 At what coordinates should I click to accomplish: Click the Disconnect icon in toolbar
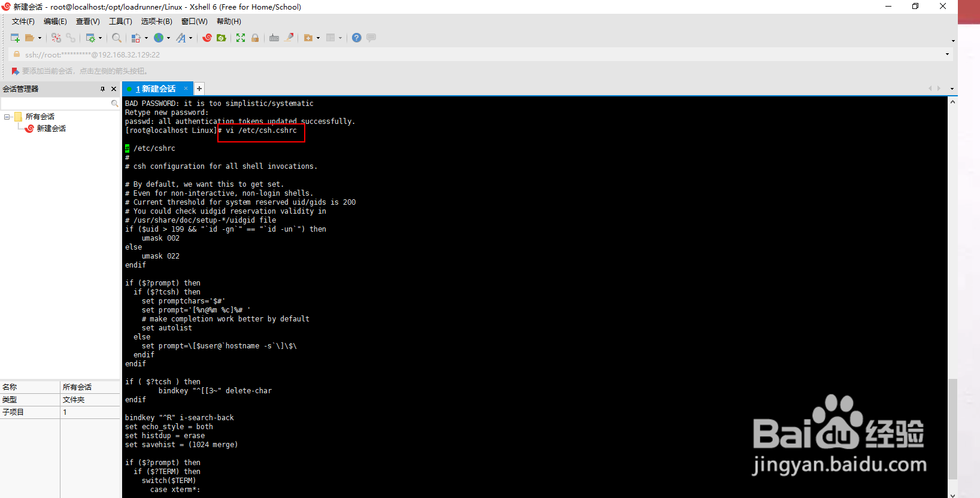[x=56, y=38]
